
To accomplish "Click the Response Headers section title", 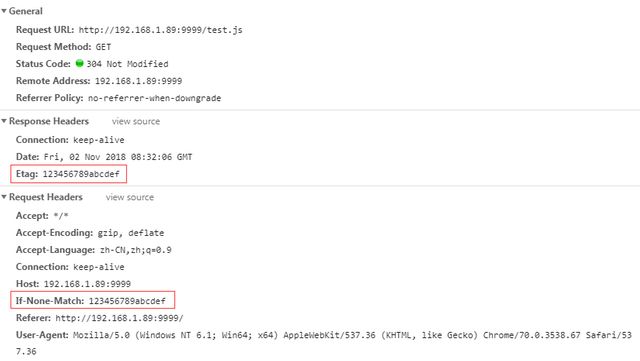I will [x=49, y=121].
